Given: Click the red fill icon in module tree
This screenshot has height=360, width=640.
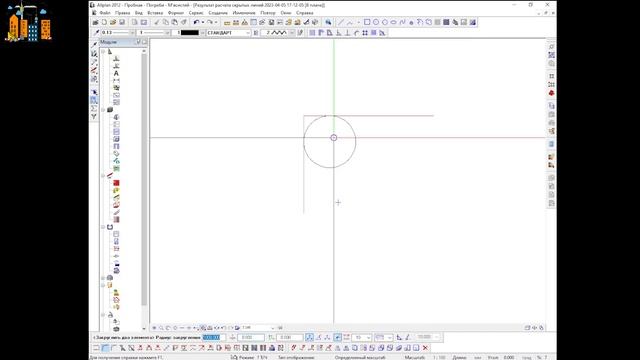Looking at the screenshot, I should tap(116, 183).
